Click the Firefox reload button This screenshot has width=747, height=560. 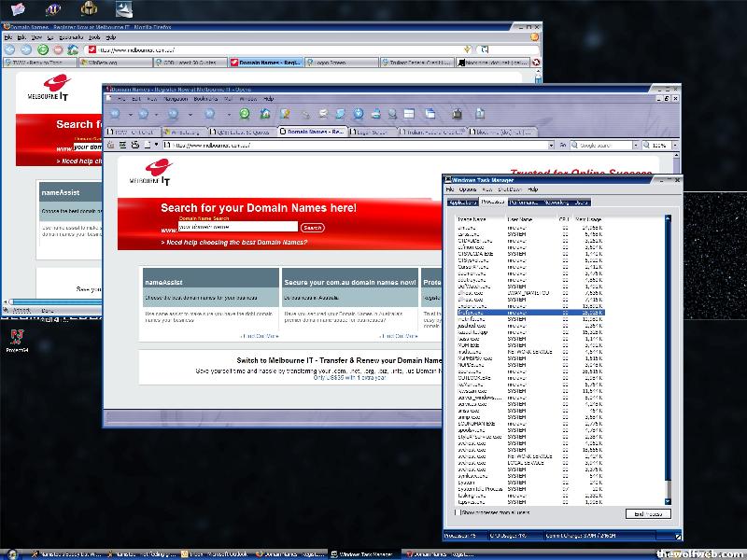click(43, 49)
